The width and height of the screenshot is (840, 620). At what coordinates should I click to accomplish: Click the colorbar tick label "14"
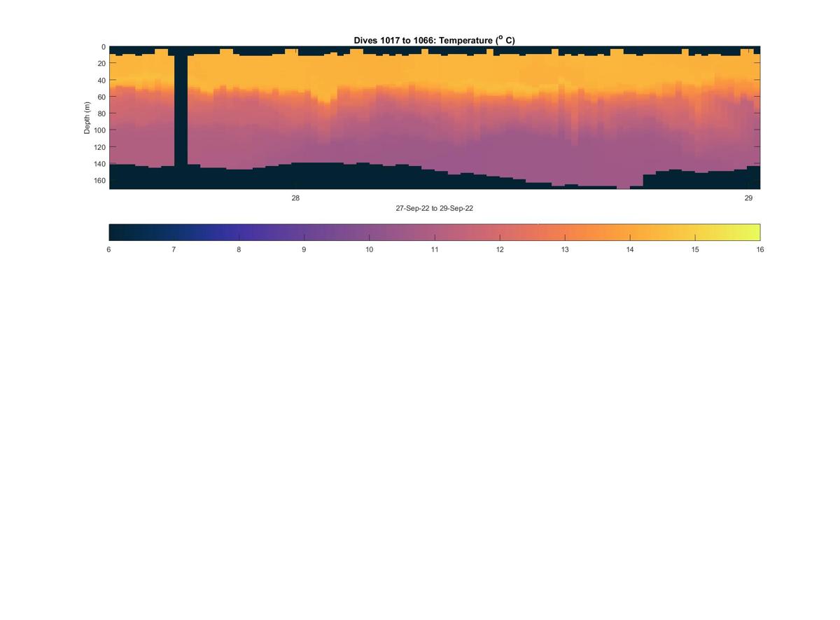[630, 249]
